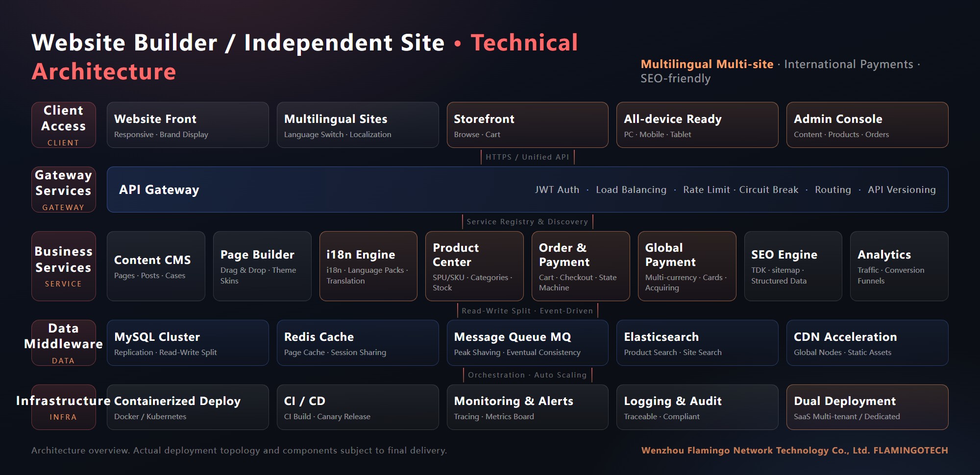Click the Wenzhou Flamingo Network Technology footer
980x475 pixels.
coord(795,450)
